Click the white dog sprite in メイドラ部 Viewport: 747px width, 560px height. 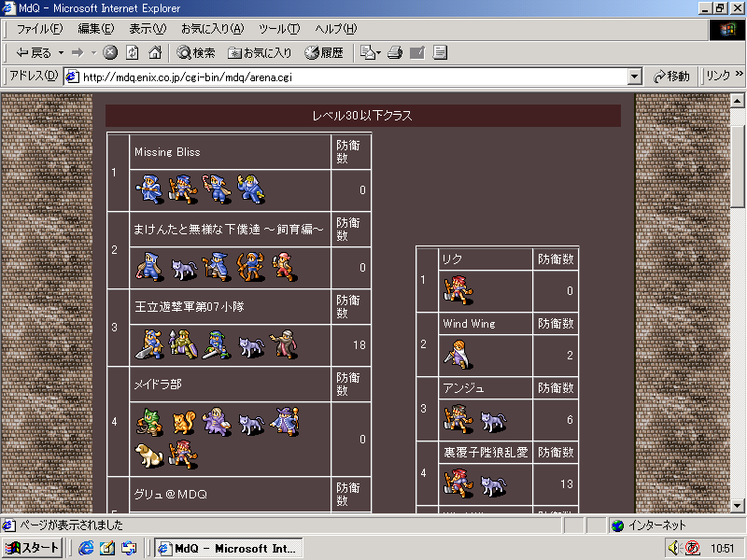149,455
